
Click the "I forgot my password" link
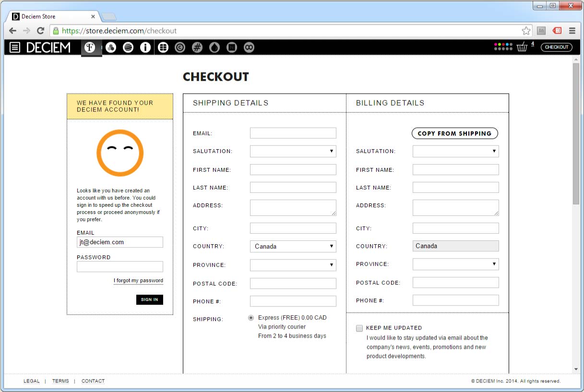coord(138,281)
